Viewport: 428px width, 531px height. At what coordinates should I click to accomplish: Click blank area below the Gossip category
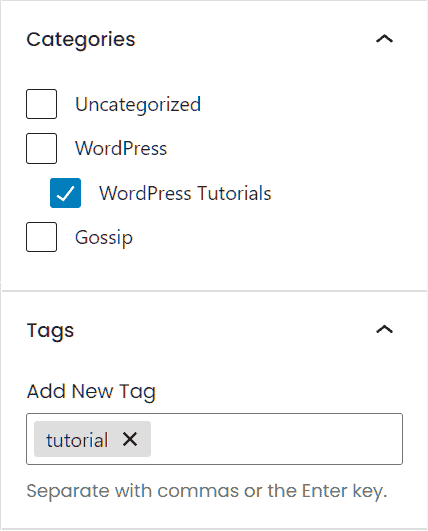[214, 271]
